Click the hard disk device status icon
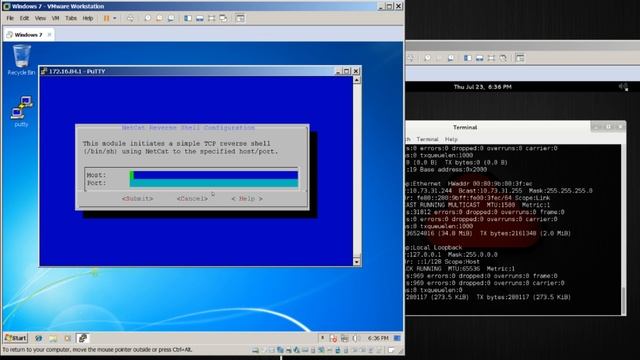This screenshot has width=640, height=360. [x=255, y=350]
